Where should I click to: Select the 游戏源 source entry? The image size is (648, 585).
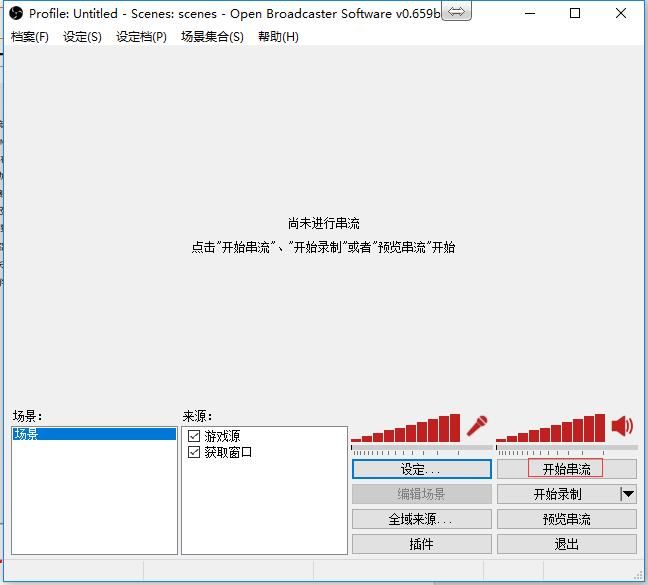click(x=222, y=436)
